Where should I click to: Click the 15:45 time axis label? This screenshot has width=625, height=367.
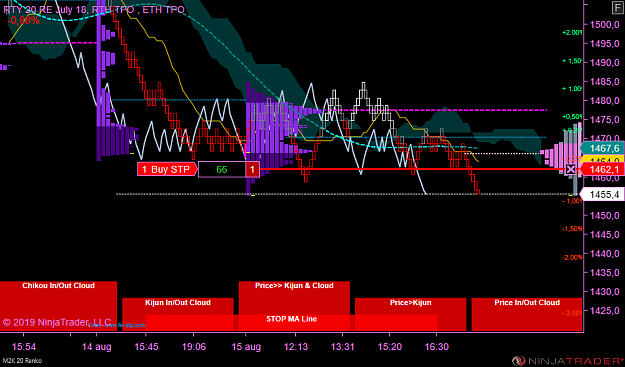point(146,347)
